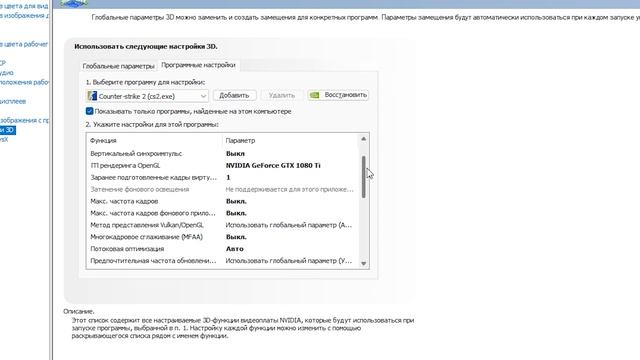Image resolution: width=640 pixels, height=360 pixels.
Task: Select the Программные настройки tab
Action: [198, 65]
